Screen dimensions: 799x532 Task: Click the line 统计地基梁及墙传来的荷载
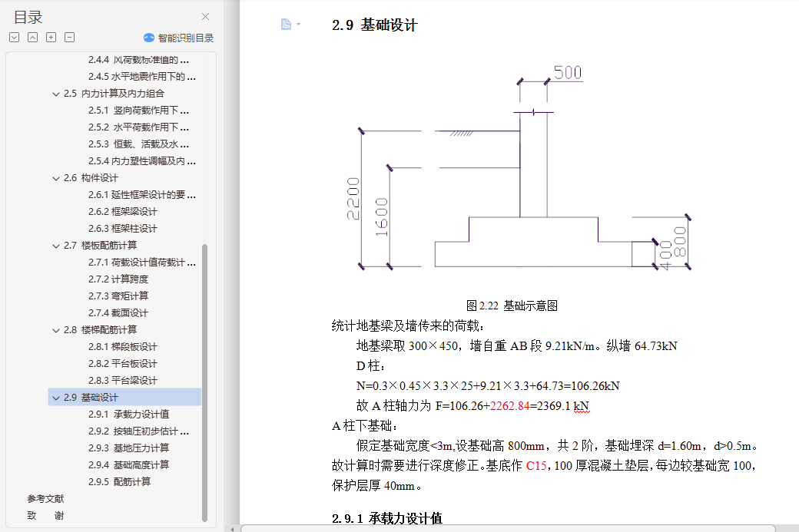point(408,326)
